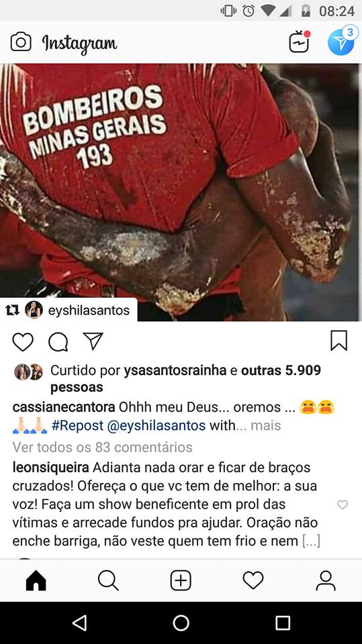Create a new post with plus icon
This screenshot has height=644, width=362.
click(181, 581)
